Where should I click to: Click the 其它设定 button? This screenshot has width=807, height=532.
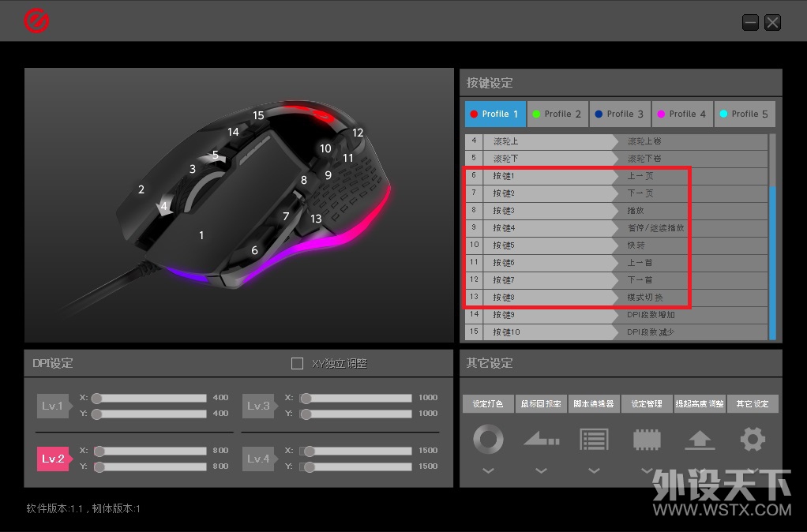[753, 404]
